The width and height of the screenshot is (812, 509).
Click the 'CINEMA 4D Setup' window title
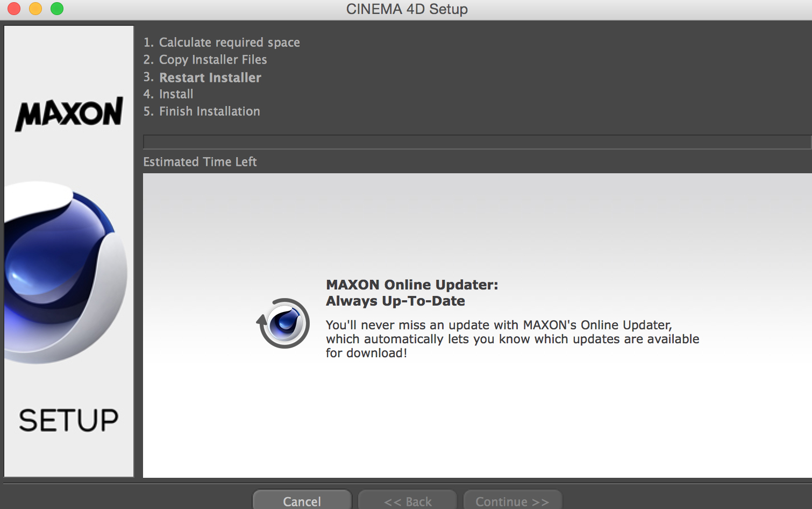pyautogui.click(x=407, y=9)
